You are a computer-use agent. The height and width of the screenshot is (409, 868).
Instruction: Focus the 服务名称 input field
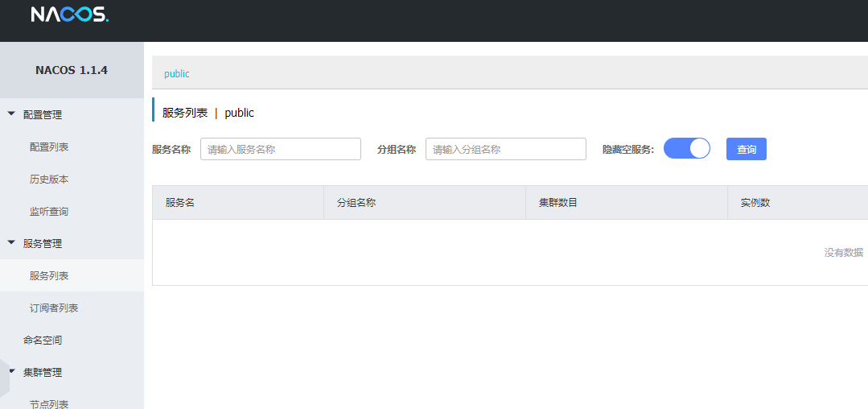[x=280, y=150]
